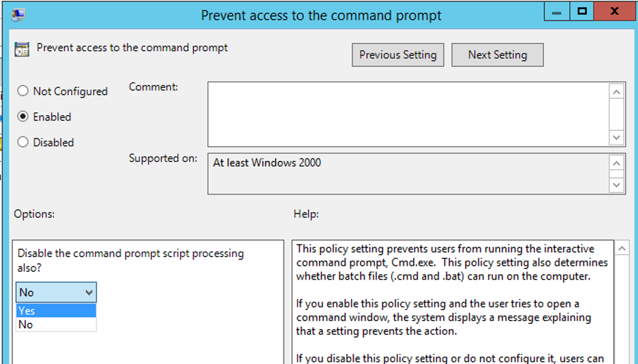Click the Next Setting button

point(497,55)
